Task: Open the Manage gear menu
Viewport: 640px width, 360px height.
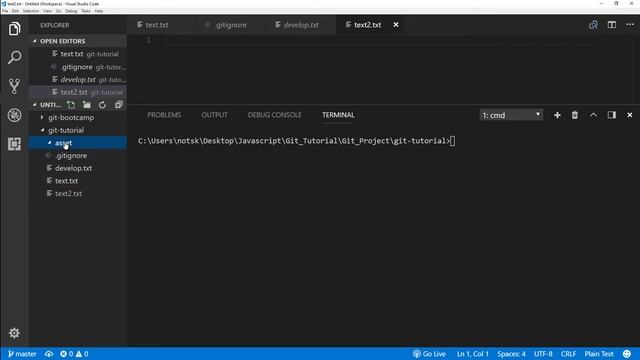Action: pyautogui.click(x=14, y=333)
